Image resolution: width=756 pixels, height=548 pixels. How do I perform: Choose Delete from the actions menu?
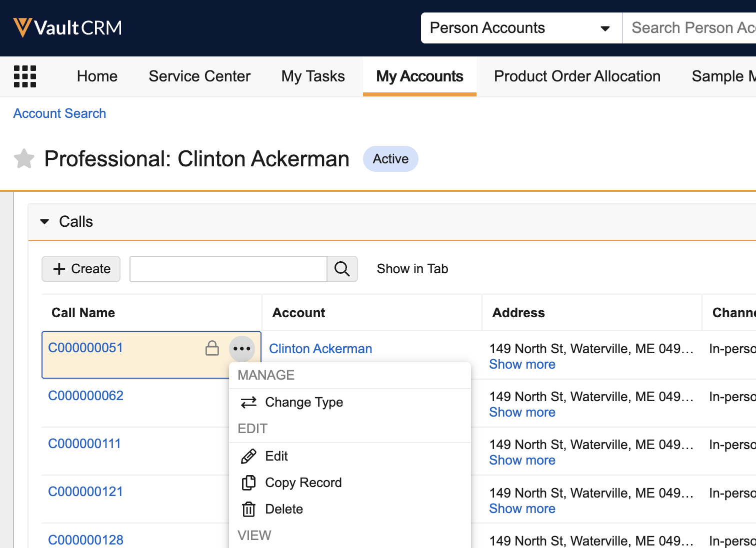(x=283, y=509)
